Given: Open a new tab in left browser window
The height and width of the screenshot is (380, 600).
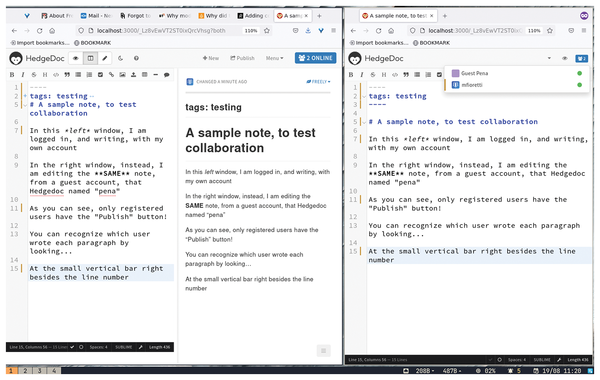Looking at the screenshot, I should pos(319,16).
